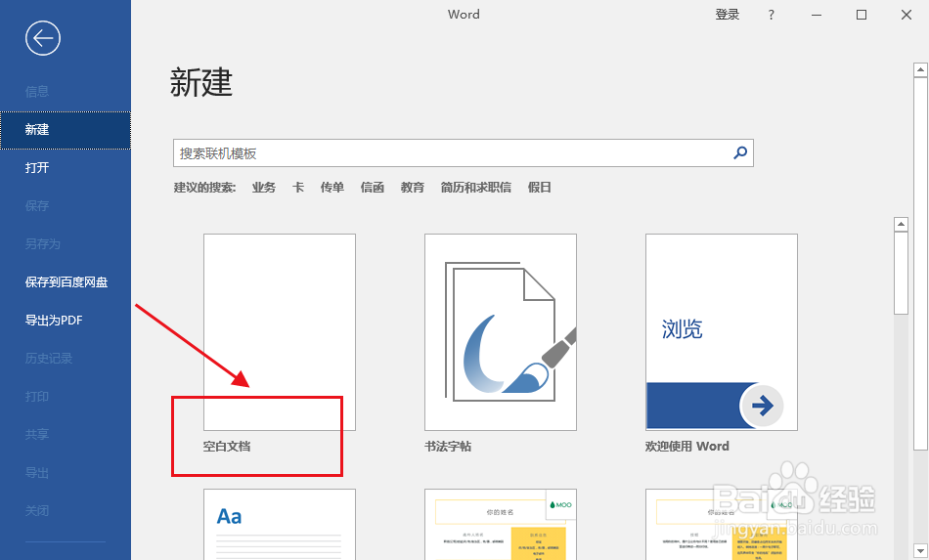Click the help question mark icon
The width and height of the screenshot is (929, 560).
tap(771, 15)
